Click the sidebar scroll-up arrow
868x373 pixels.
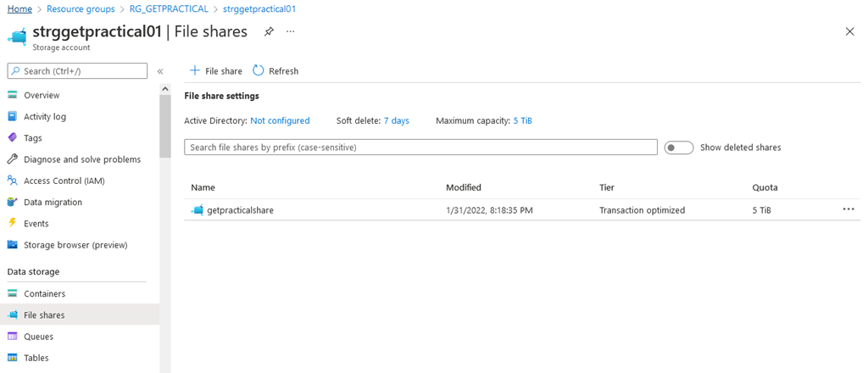click(165, 88)
